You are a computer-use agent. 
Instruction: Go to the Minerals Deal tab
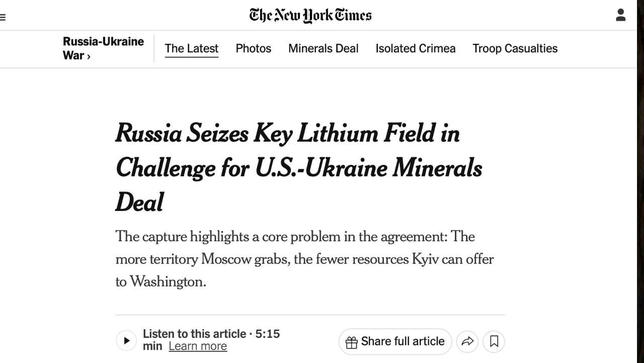pos(323,49)
